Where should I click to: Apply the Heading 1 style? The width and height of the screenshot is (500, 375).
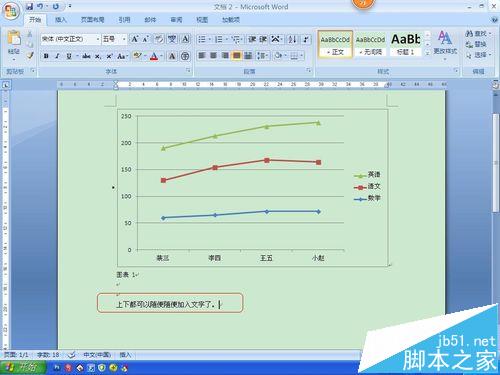[406, 44]
